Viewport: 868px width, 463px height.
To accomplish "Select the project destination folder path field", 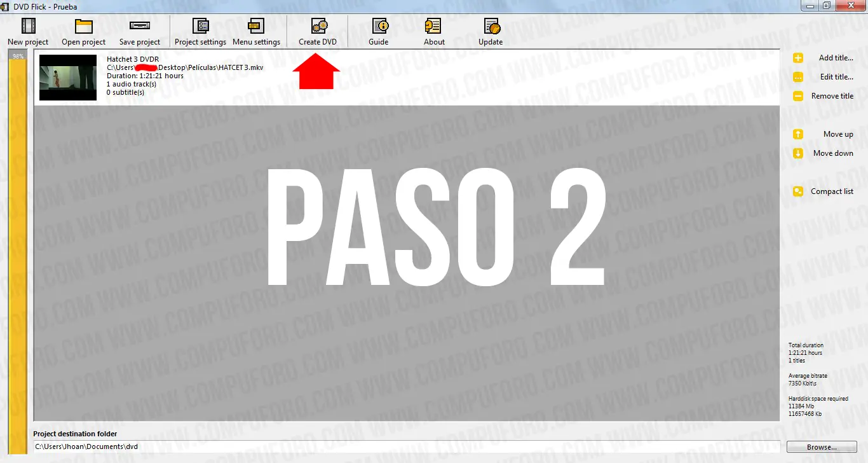I will point(407,446).
